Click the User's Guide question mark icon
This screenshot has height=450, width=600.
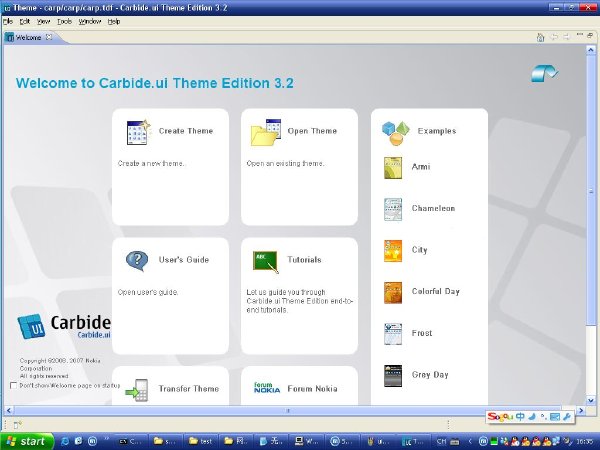(x=137, y=261)
